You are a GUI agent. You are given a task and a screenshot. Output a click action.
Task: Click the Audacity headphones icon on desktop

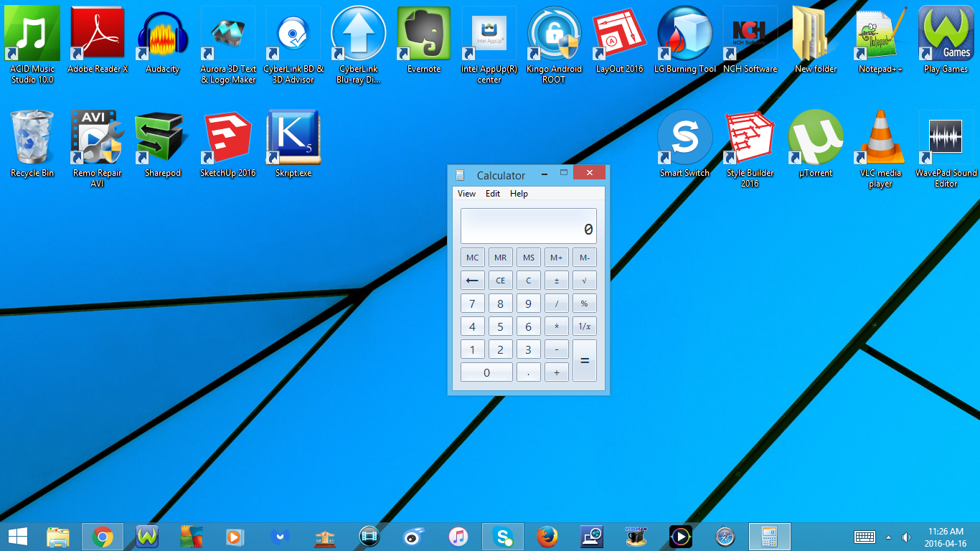(x=163, y=34)
